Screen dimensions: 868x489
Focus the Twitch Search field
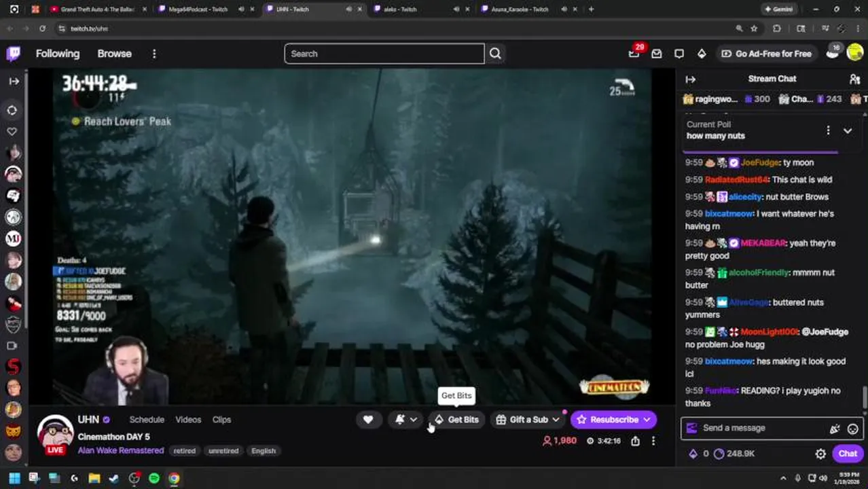(384, 54)
